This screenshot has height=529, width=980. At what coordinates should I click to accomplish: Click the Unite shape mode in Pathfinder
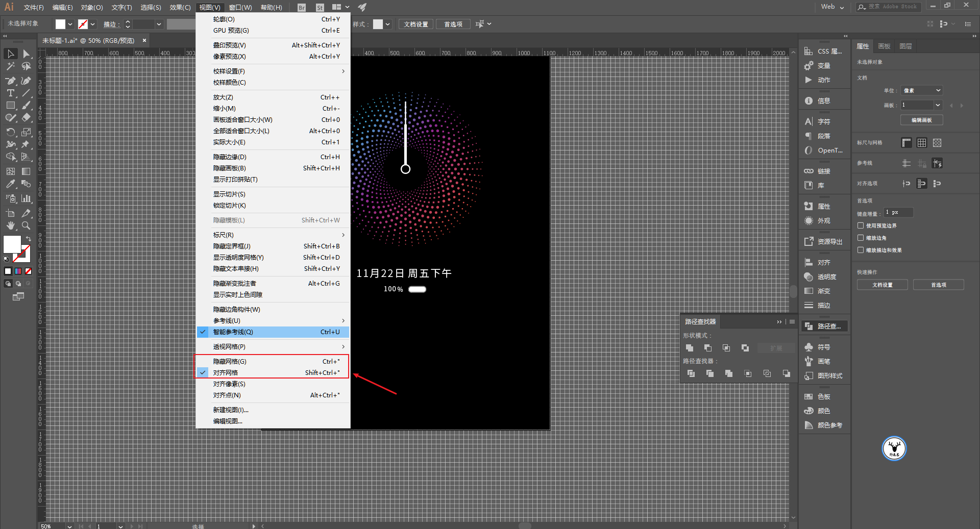tap(690, 348)
